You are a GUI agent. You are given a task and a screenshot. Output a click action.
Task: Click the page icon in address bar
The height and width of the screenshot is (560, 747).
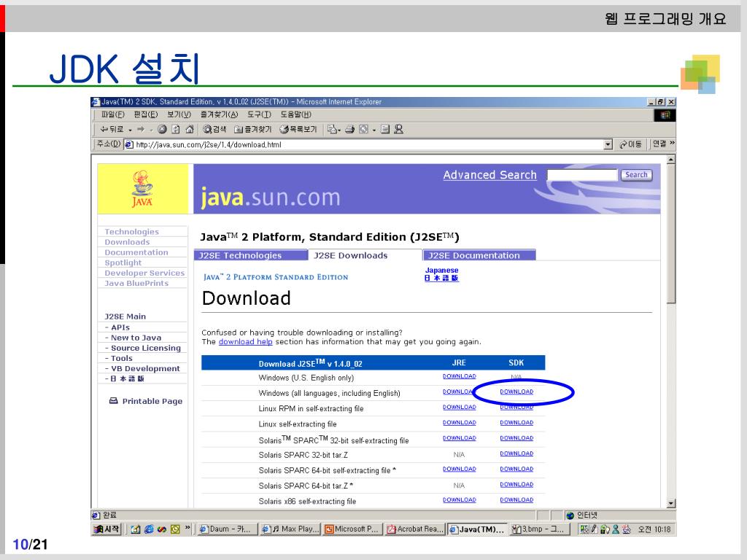click(x=129, y=144)
